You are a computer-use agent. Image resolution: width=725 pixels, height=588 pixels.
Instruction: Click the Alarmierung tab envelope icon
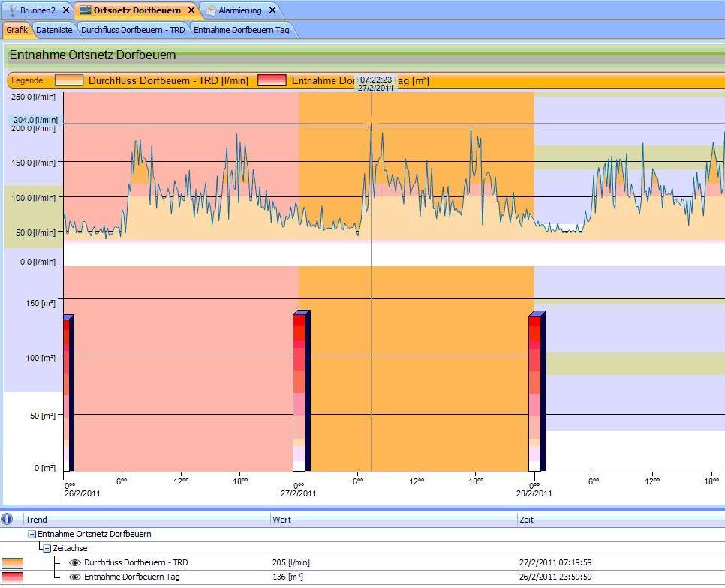[x=211, y=10]
